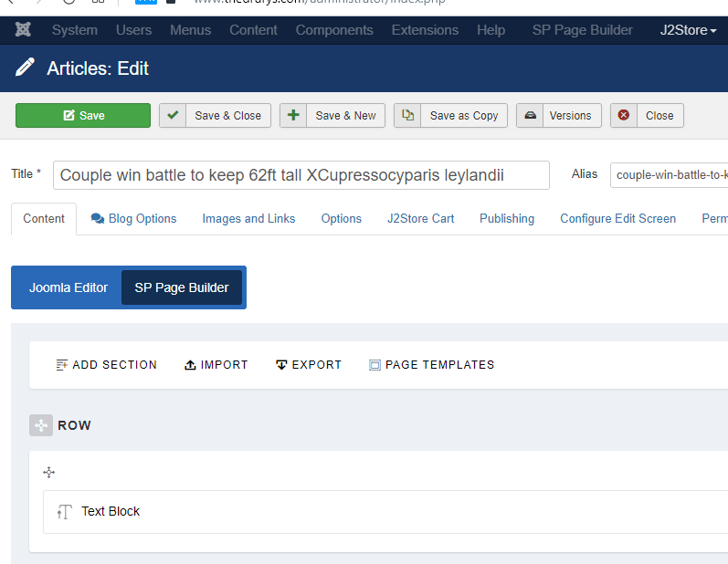728x564 pixels.
Task: Switch to the Blog Options tab
Action: click(x=133, y=218)
